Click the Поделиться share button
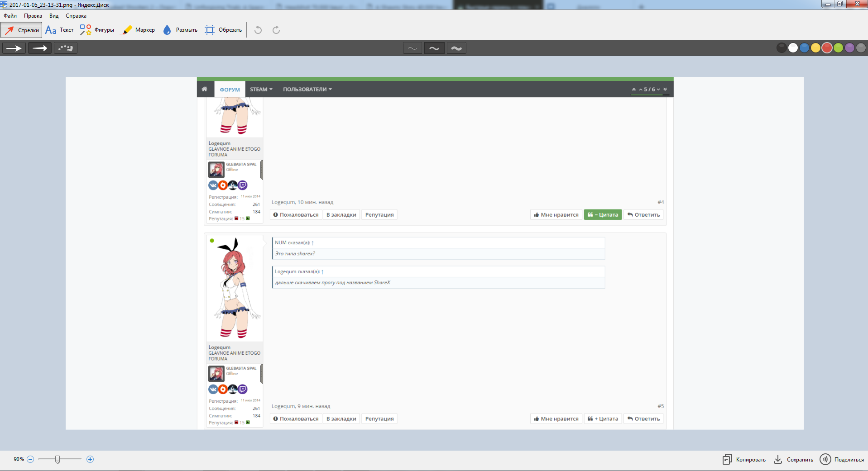 pyautogui.click(x=842, y=459)
